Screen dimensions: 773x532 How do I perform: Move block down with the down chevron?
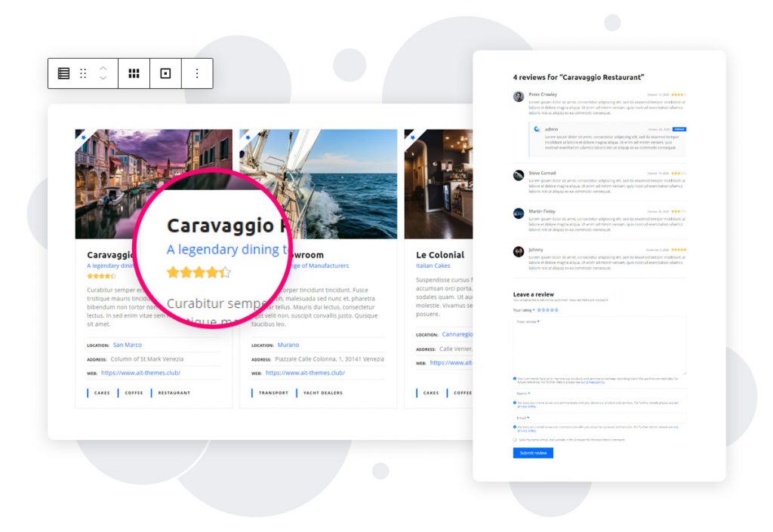(x=103, y=78)
